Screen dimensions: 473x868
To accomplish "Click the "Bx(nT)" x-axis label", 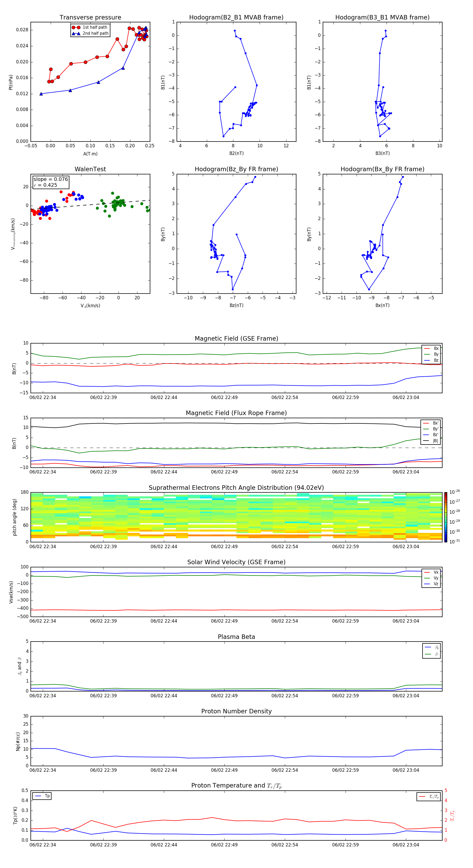I will [x=382, y=305].
